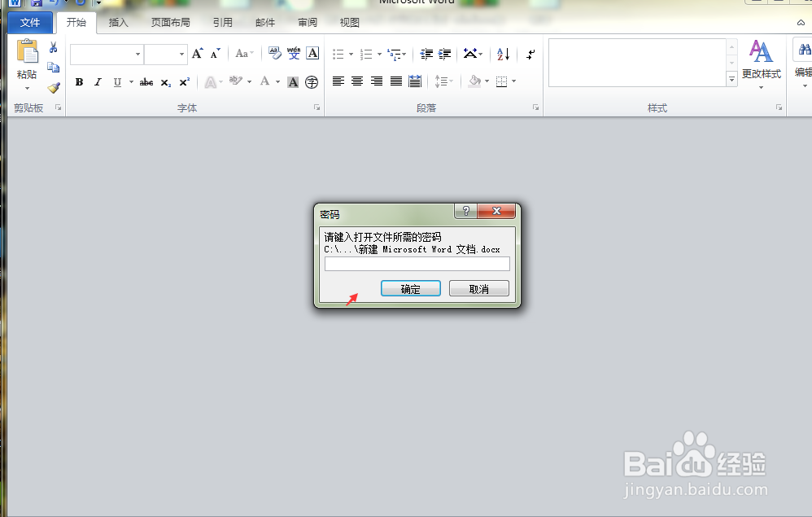Switch to the 页面布局 tab
The height and width of the screenshot is (517, 812).
click(x=170, y=23)
